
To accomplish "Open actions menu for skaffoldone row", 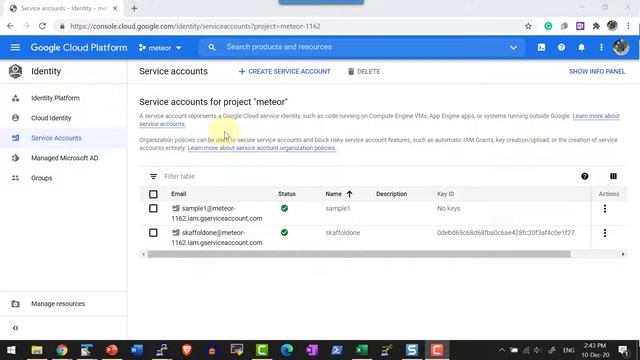I will point(604,233).
